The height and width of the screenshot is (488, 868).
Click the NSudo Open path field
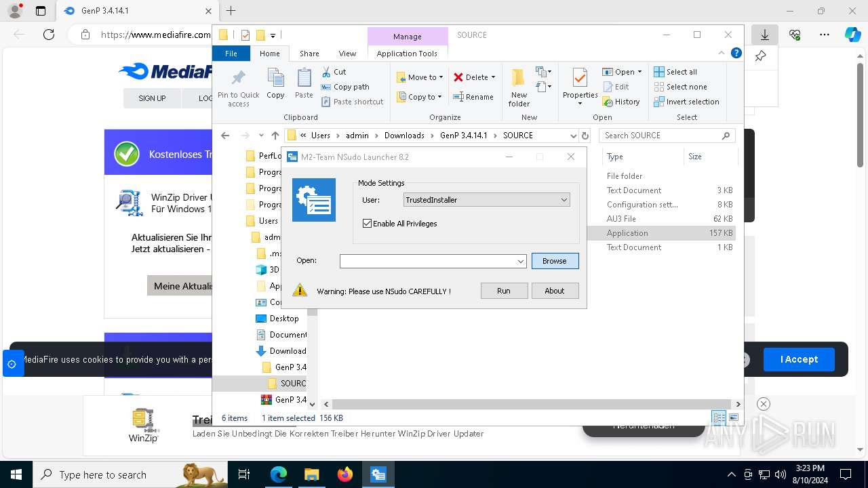click(x=428, y=261)
